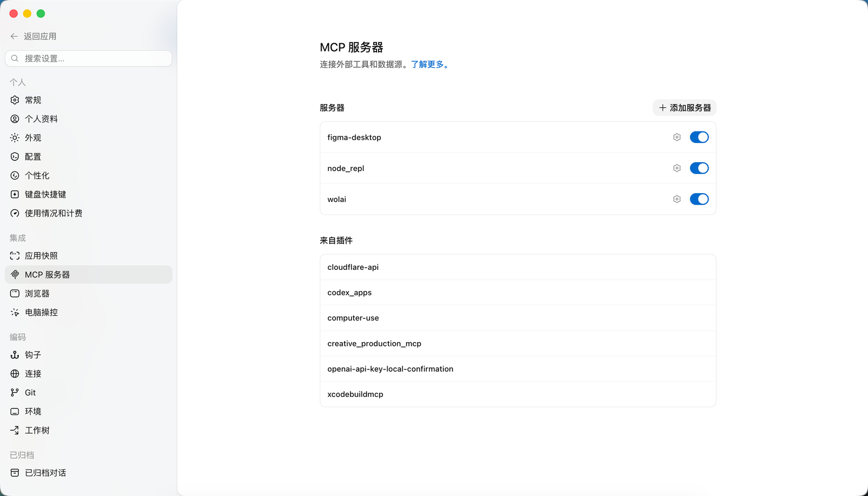Go to 个人资料 settings
This screenshot has height=496, width=868.
pyautogui.click(x=88, y=119)
